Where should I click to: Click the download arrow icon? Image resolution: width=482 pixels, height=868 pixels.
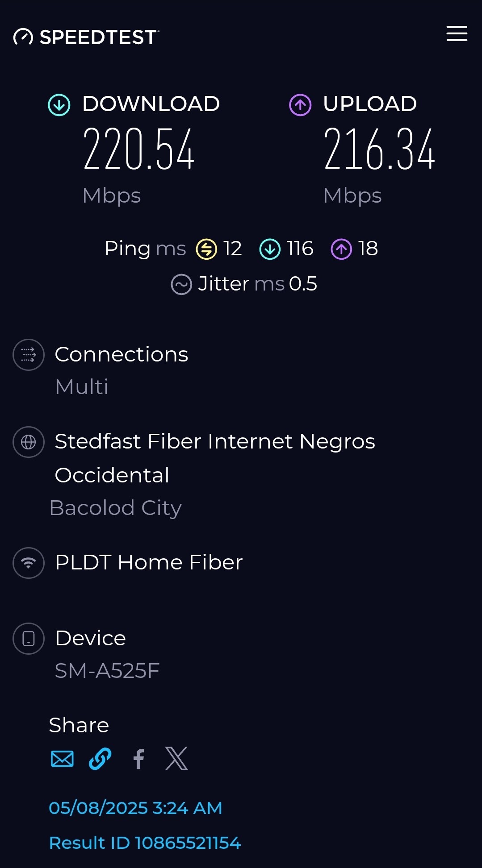(59, 105)
